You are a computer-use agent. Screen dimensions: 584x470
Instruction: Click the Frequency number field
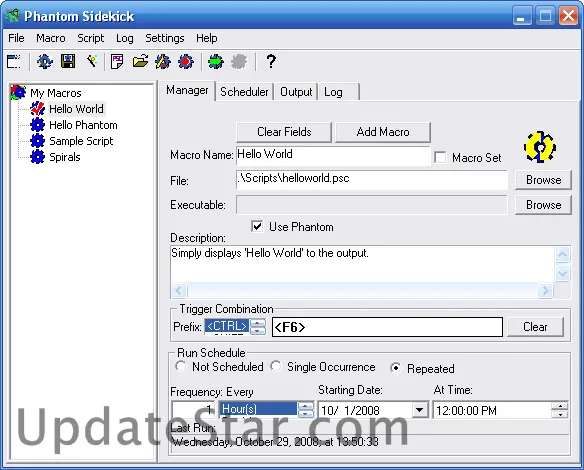[x=193, y=409]
